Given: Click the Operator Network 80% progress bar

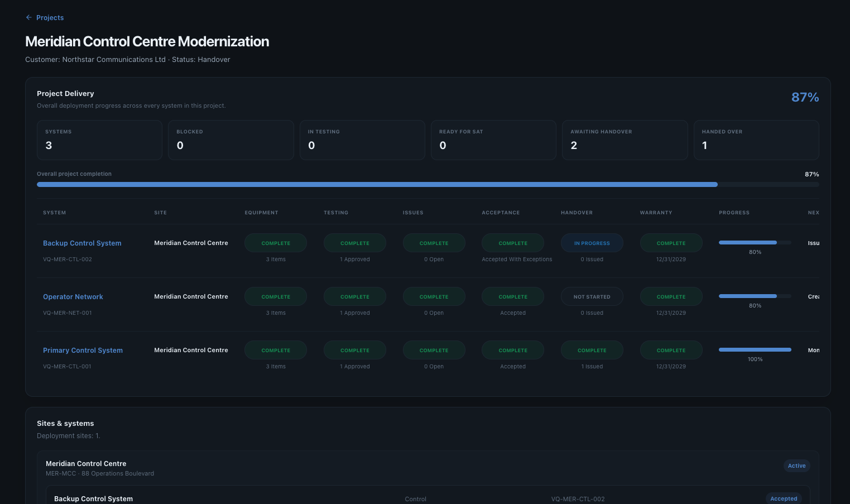Looking at the screenshot, I should point(755,296).
